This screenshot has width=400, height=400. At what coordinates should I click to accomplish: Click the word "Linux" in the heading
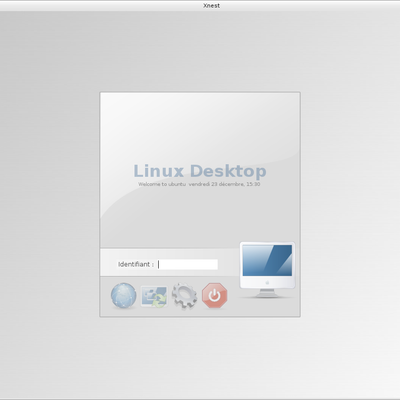click(159, 171)
